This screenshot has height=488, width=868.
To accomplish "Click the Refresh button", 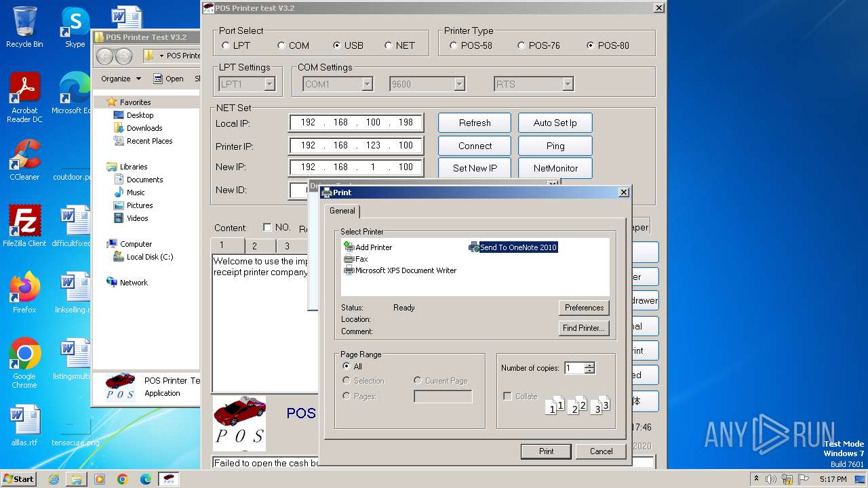I will [x=475, y=123].
